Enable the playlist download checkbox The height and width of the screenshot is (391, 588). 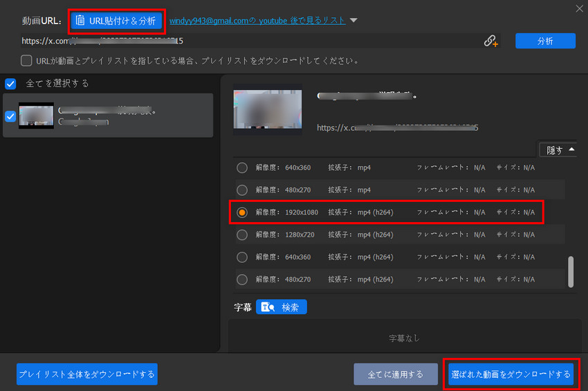pyautogui.click(x=27, y=60)
